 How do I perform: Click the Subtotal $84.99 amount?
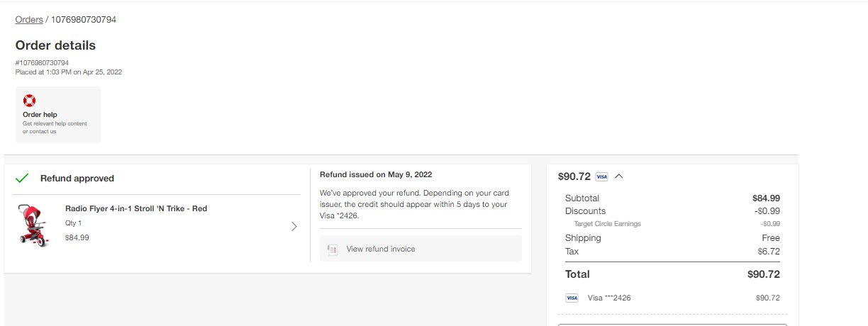point(766,198)
